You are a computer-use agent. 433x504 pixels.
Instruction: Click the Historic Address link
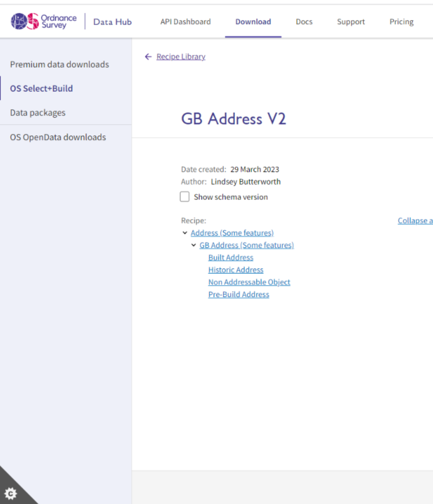pos(235,270)
